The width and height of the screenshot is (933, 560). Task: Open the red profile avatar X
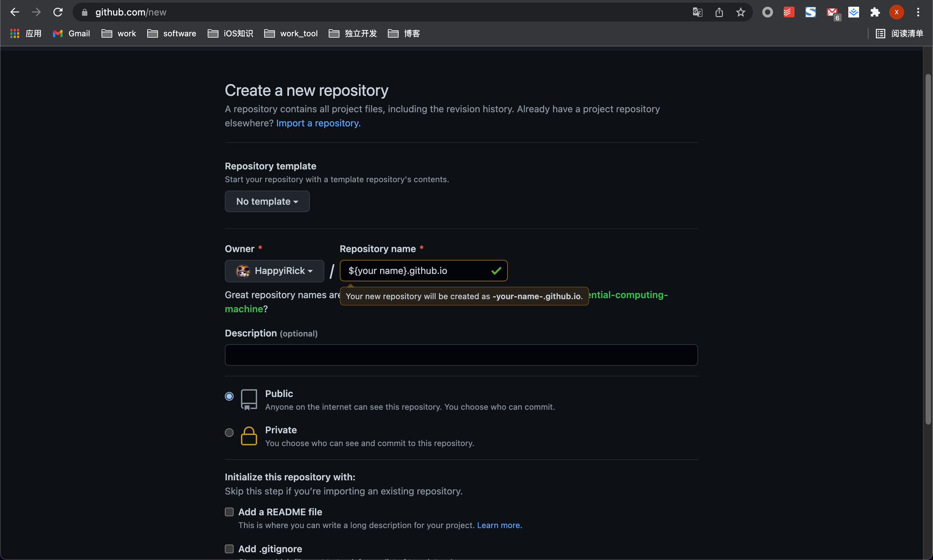click(x=896, y=12)
